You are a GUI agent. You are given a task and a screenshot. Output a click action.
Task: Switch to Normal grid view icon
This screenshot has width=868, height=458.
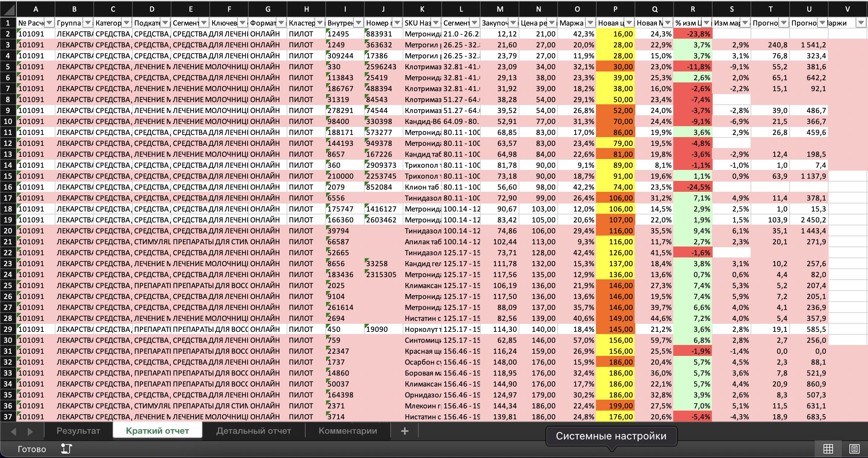pos(828,449)
